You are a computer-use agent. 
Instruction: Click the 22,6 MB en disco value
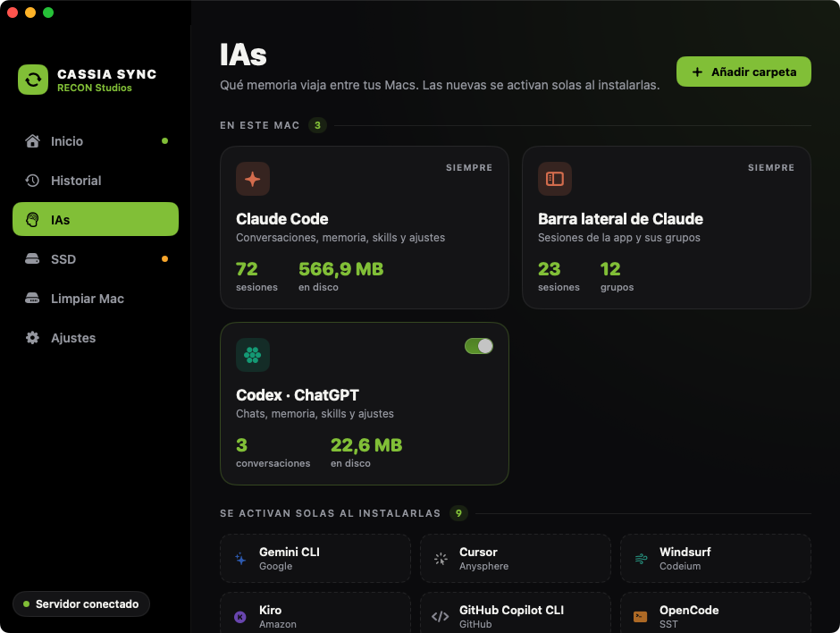point(366,445)
